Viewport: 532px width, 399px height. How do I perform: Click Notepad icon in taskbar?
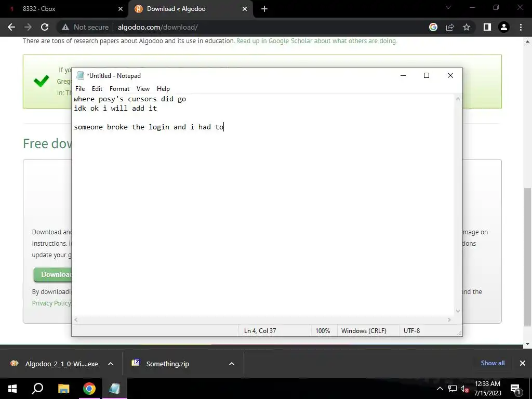tap(114, 389)
